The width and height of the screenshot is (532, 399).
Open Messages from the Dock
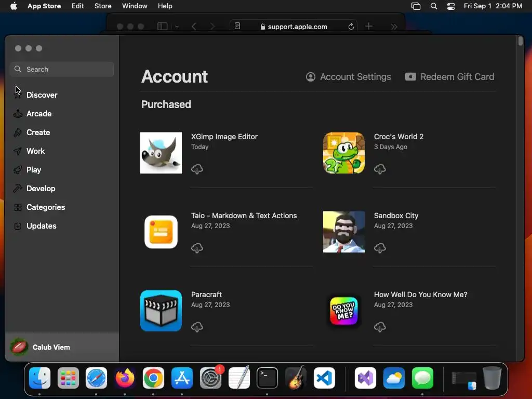[422, 378]
